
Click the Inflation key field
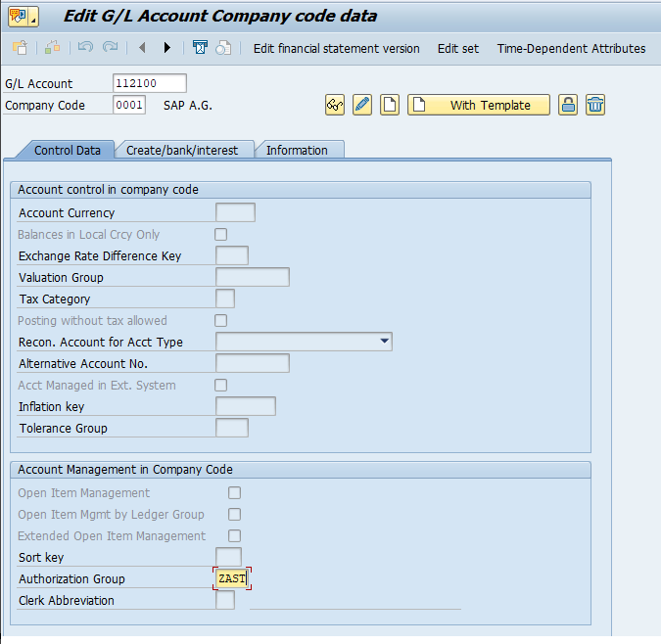click(x=246, y=406)
